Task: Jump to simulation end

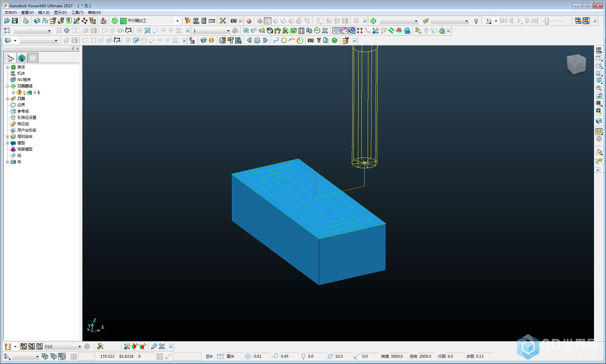Action: coord(535,21)
